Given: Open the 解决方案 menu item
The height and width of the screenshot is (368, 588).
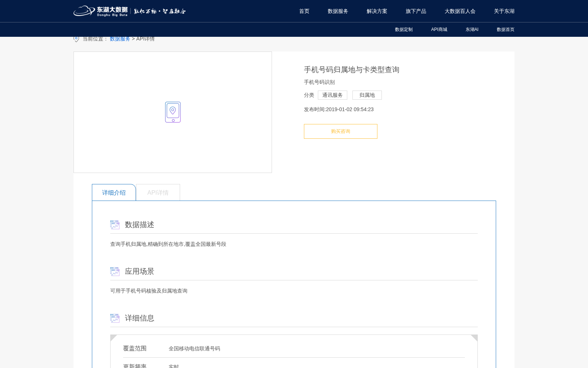Looking at the screenshot, I should click(x=377, y=11).
